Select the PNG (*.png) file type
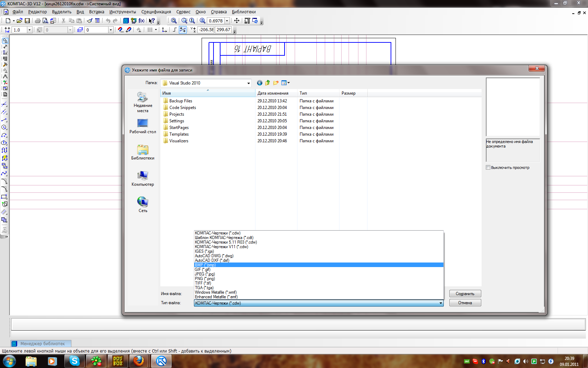Viewport: 588px width, 368px height. pos(319,279)
